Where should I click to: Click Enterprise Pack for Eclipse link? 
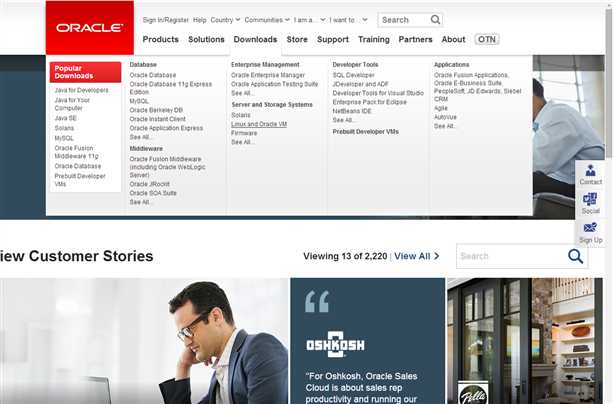point(369,102)
